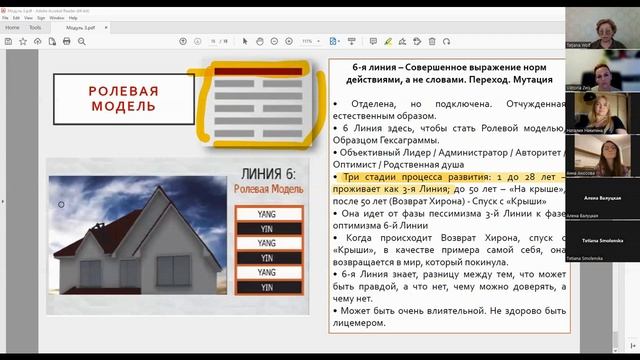Image resolution: width=640 pixels, height=360 pixels.
Task: Open the convert/create file icon next to print
Action: click(52, 41)
